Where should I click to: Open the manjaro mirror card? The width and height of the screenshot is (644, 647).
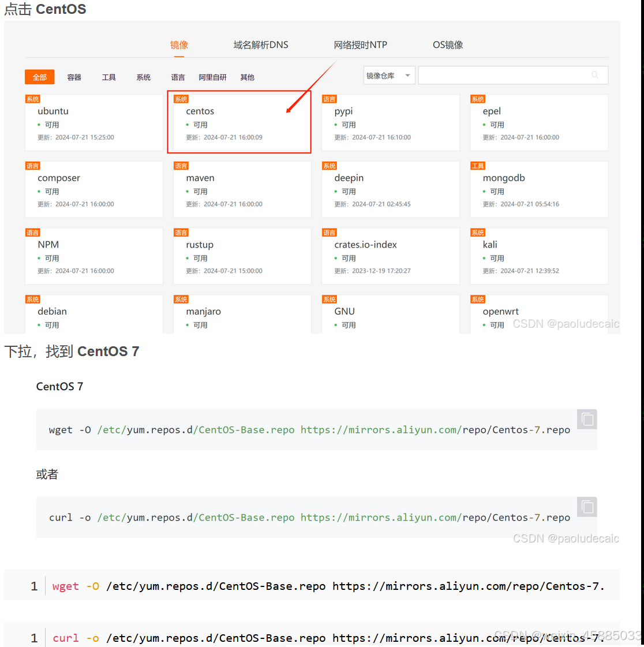coord(242,314)
